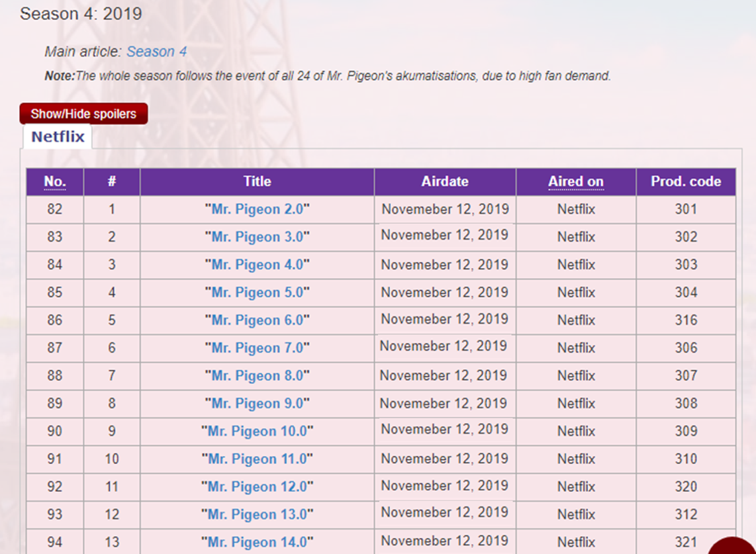This screenshot has height=554, width=756.
Task: Click the Mr. Pigeon 4.0 title
Action: pos(257,265)
